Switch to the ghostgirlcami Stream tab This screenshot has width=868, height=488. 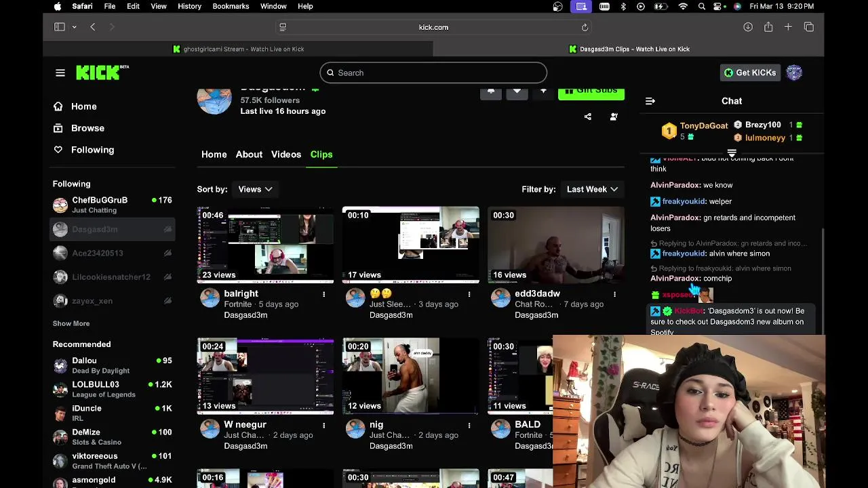point(238,49)
